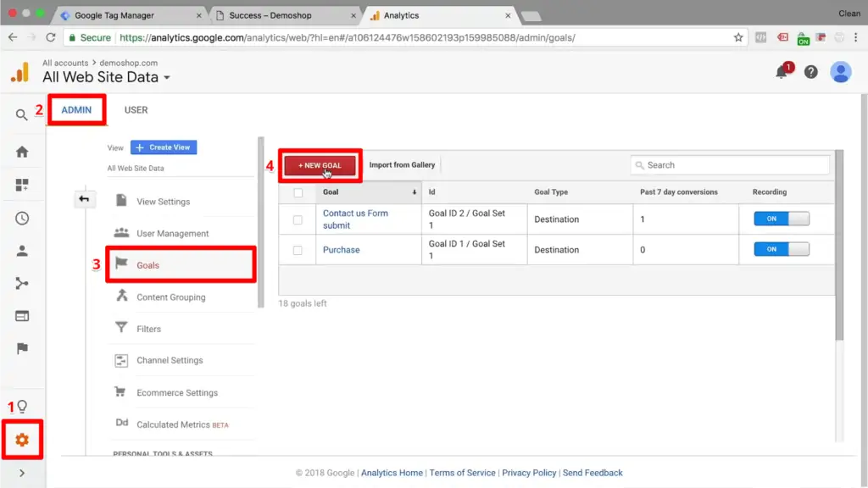868x488 pixels.
Task: Click the NEW GOAL button
Action: click(320, 164)
